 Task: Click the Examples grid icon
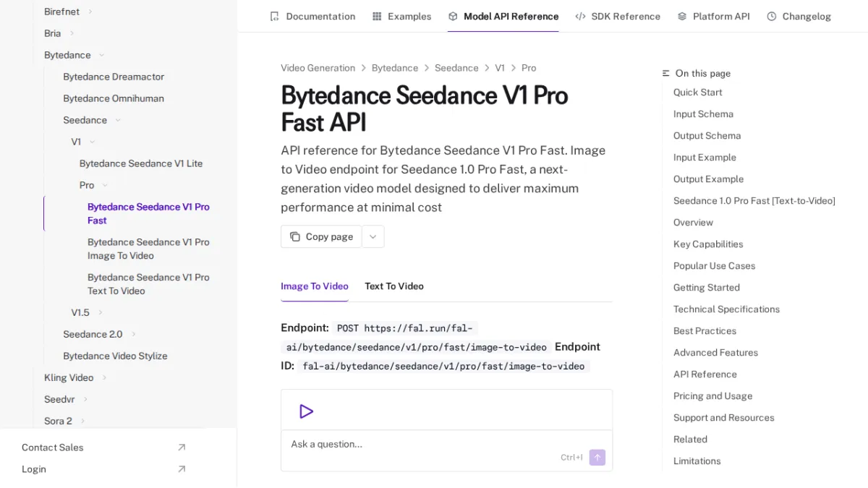(x=377, y=16)
